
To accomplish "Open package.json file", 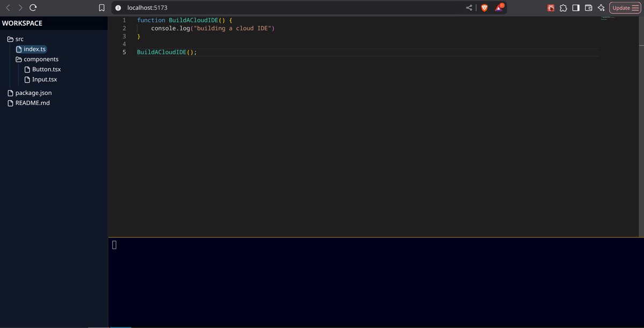I will click(x=30, y=93).
